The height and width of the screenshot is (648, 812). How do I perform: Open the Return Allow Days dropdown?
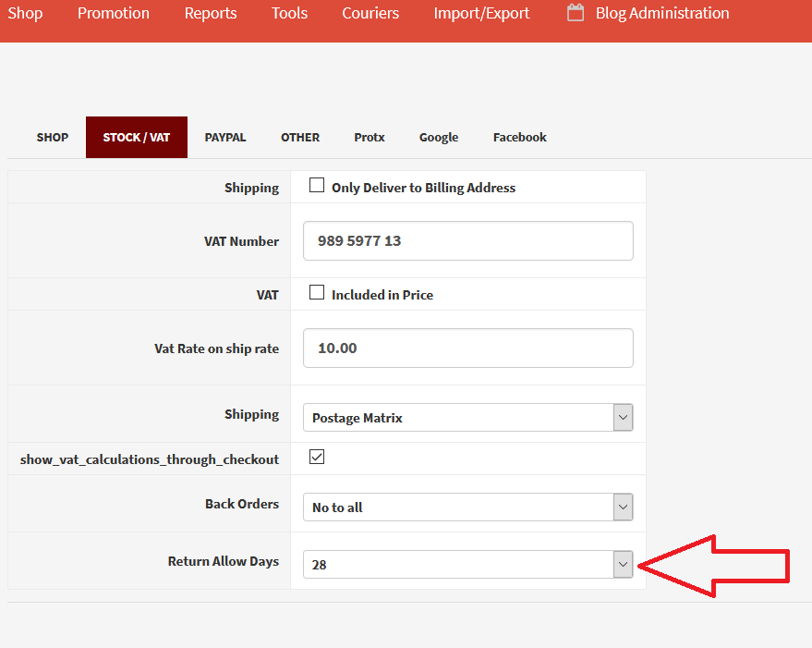pos(468,564)
